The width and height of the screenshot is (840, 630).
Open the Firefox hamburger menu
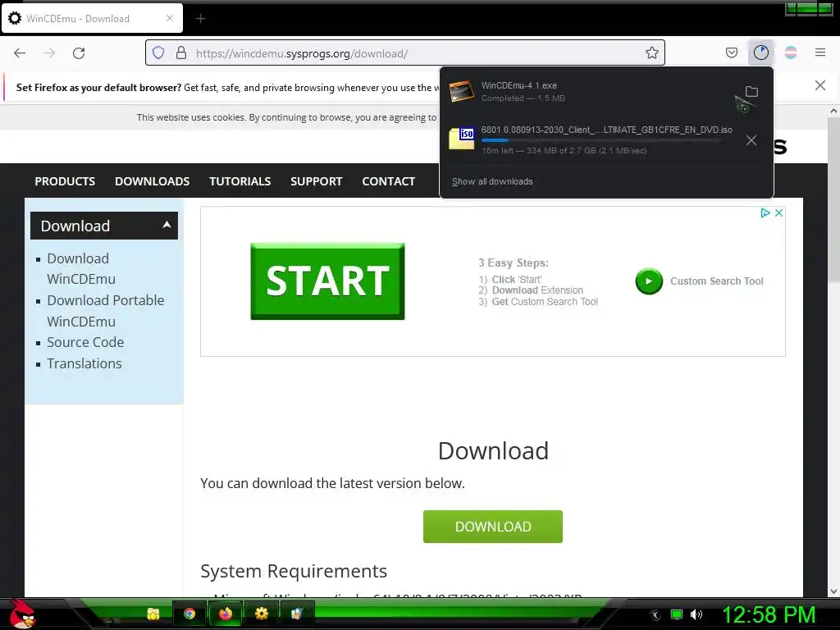[820, 52]
